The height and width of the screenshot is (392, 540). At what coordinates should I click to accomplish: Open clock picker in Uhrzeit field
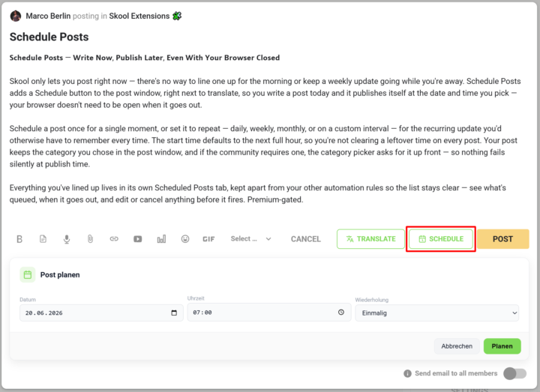(x=341, y=312)
